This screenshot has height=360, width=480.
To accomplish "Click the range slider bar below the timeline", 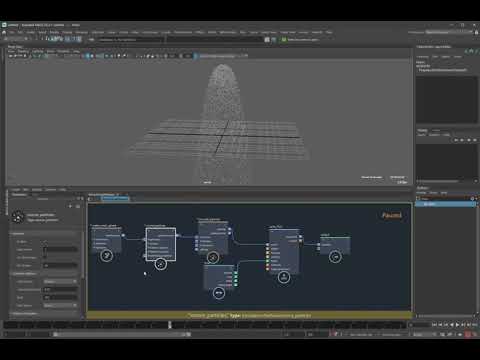I will (121, 334).
